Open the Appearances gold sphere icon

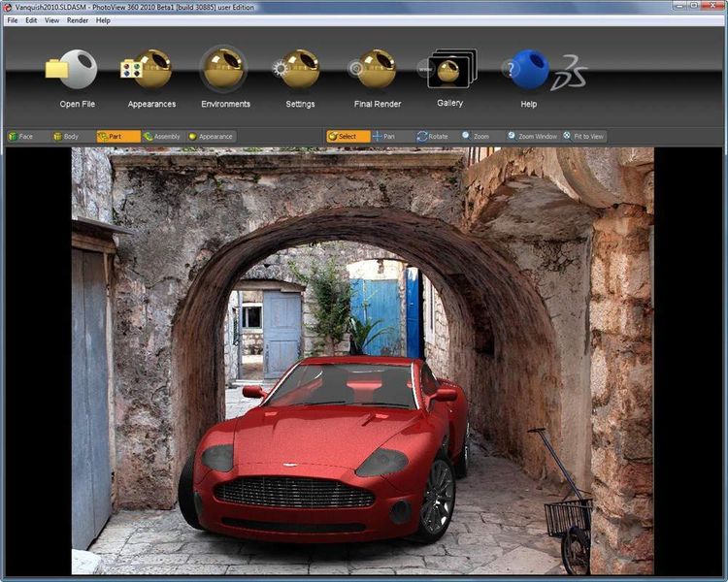[x=147, y=69]
